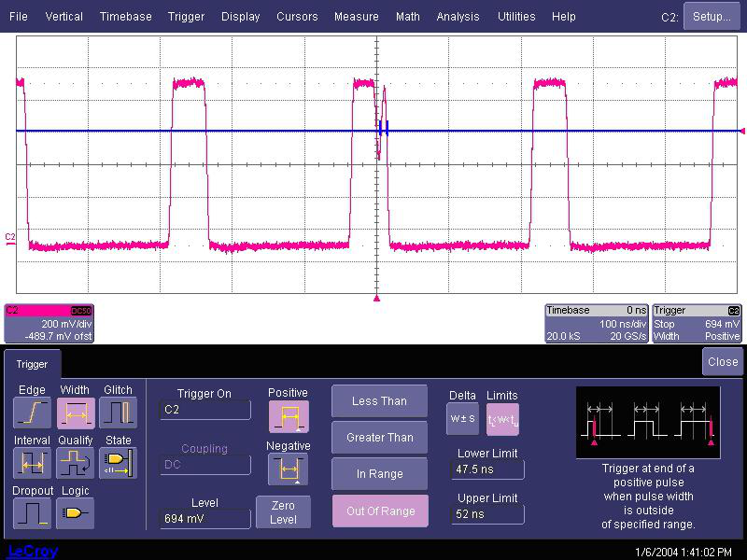The width and height of the screenshot is (747, 560).
Task: Open the C2 channel descriptor box
Action: [x=49, y=323]
